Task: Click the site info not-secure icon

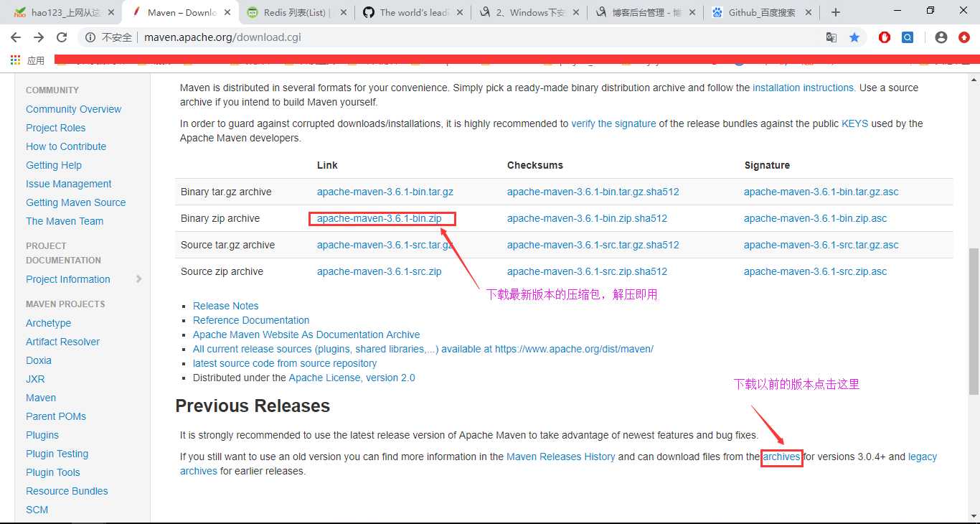Action: [90, 37]
